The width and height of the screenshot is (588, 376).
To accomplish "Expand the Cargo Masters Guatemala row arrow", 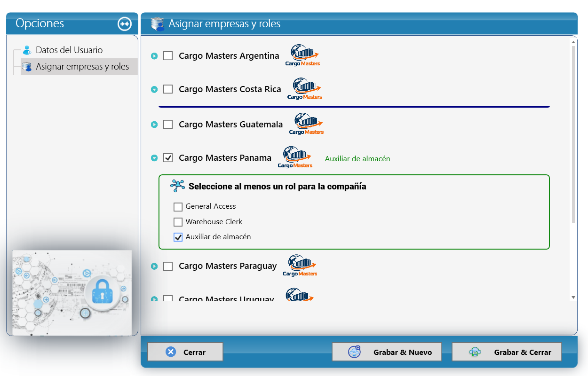I will [x=154, y=125].
